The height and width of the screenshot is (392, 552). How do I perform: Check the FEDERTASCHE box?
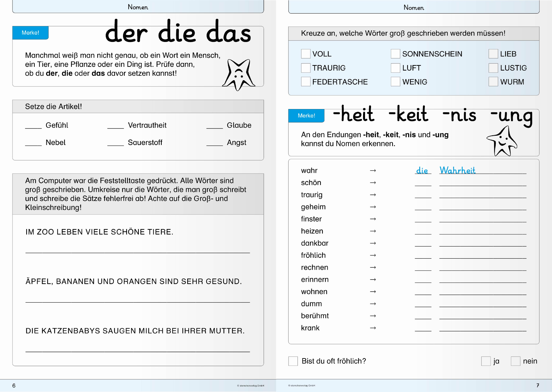click(306, 82)
